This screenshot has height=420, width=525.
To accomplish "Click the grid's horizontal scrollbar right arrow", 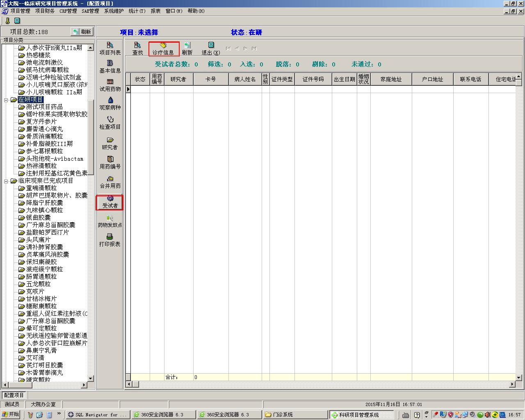I will pyautogui.click(x=512, y=384).
